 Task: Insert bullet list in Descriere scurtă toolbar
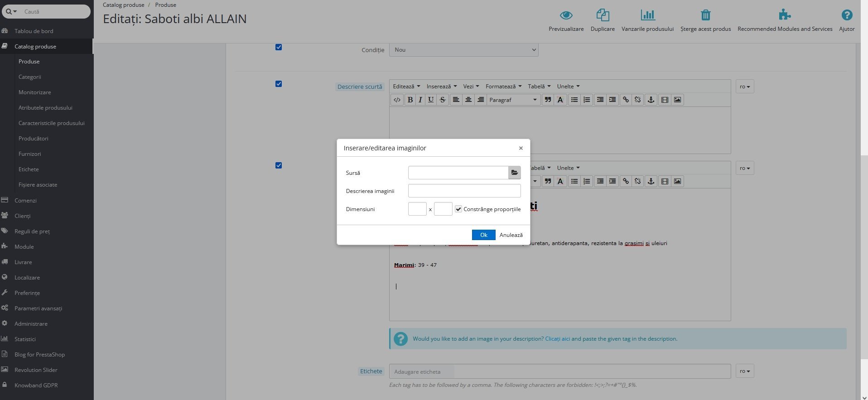[574, 100]
